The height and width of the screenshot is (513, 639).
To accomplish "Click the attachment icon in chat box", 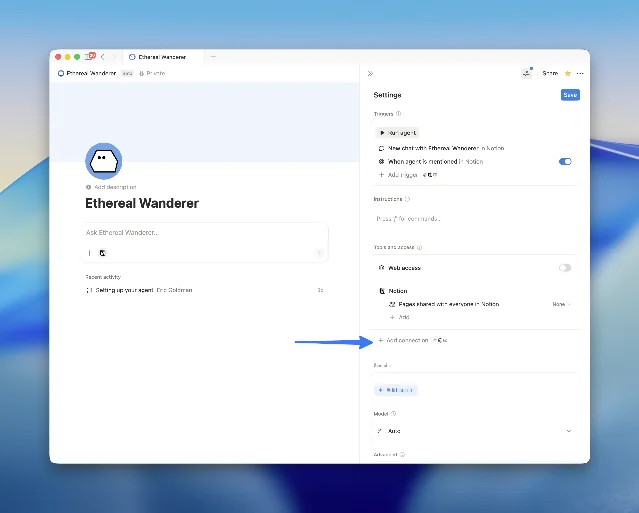I will tap(89, 253).
